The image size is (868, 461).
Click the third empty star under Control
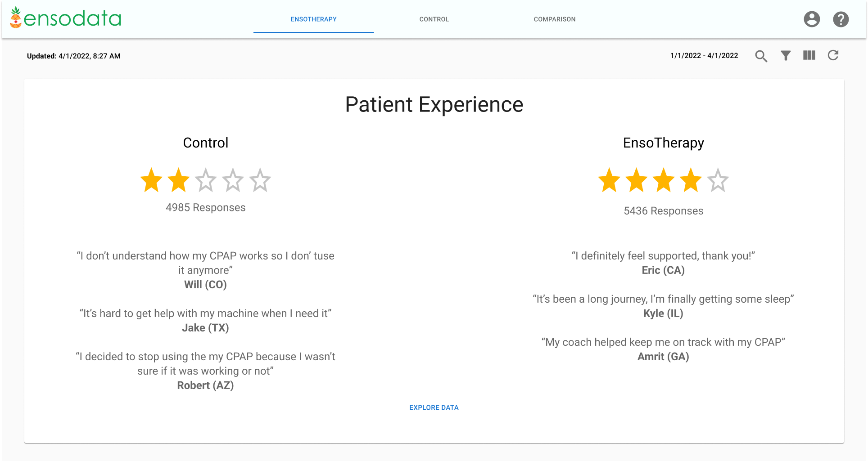206,180
